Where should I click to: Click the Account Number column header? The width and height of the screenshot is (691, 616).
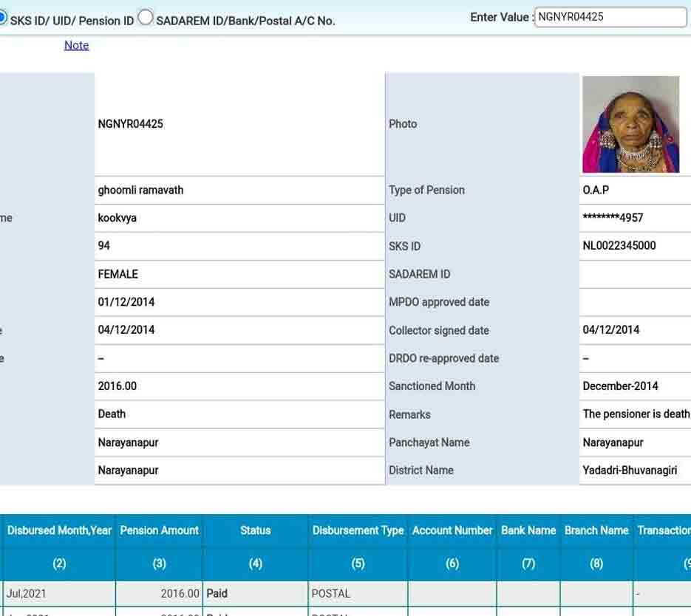[x=452, y=530]
